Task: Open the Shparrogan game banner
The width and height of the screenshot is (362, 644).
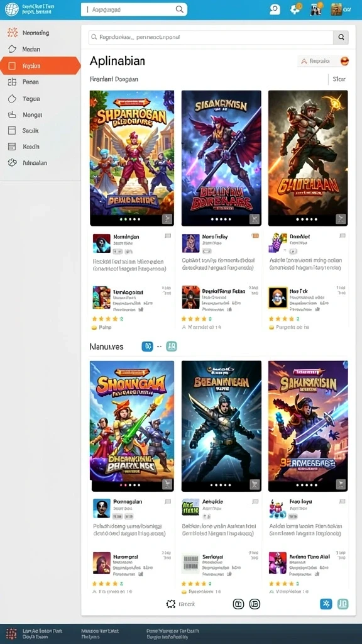Action: (132, 158)
